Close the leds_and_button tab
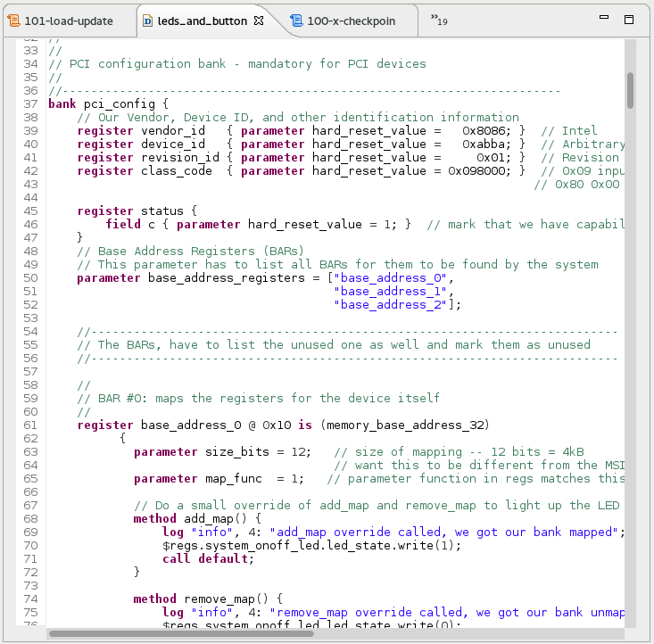 (x=259, y=21)
